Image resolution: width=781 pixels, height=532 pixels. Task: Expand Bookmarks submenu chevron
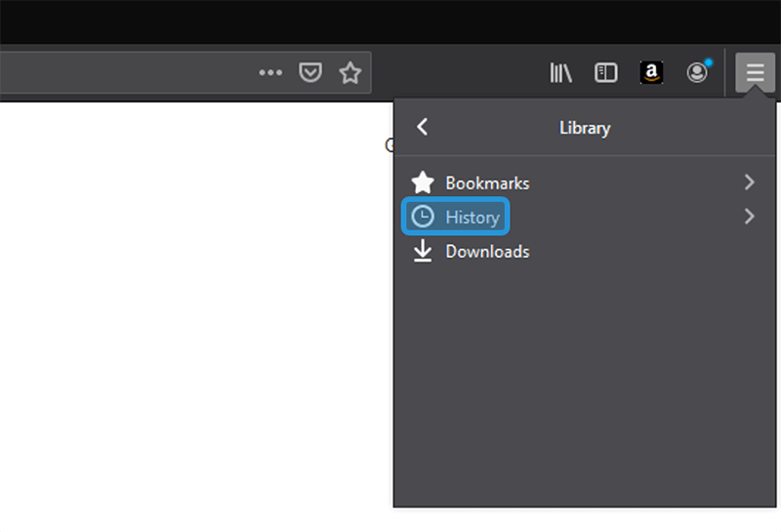[749, 183]
